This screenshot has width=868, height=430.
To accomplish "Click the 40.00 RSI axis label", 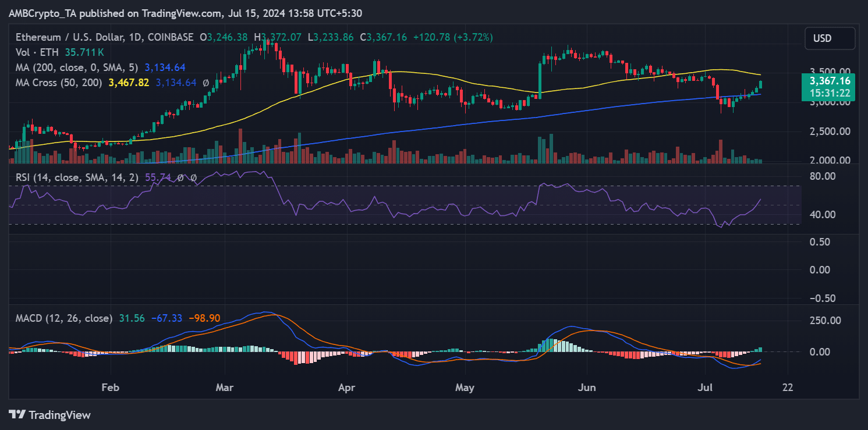I will coord(823,215).
